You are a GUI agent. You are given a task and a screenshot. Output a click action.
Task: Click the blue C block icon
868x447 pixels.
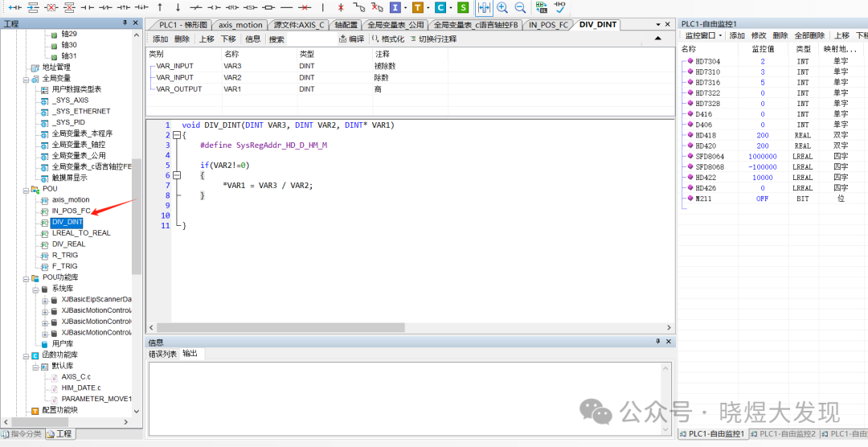click(440, 7)
